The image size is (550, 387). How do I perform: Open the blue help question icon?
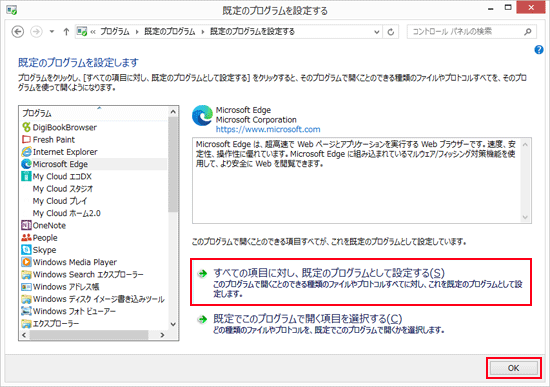539,50
